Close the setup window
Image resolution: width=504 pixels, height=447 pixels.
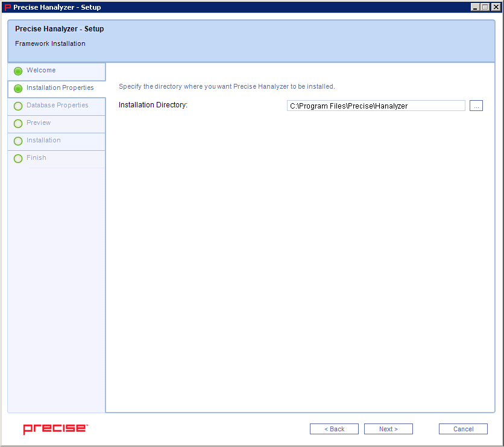496,7
